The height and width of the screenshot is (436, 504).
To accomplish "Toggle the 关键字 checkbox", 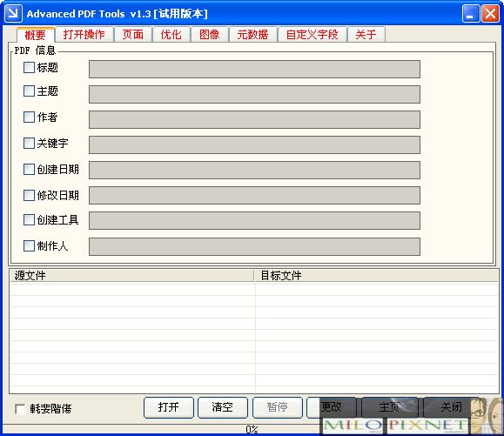I will click(x=29, y=143).
